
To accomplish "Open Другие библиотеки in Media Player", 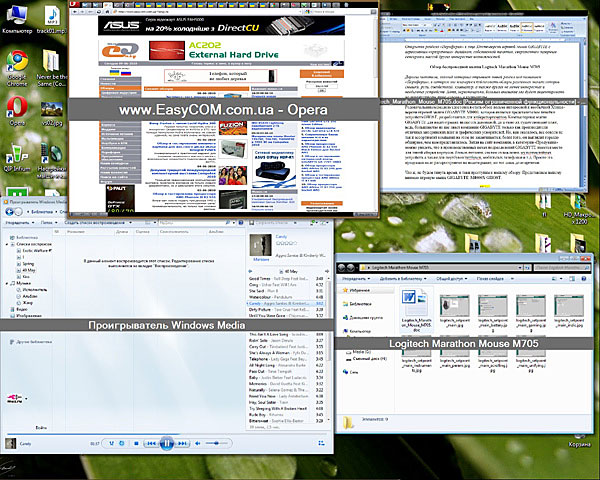I will [30, 342].
